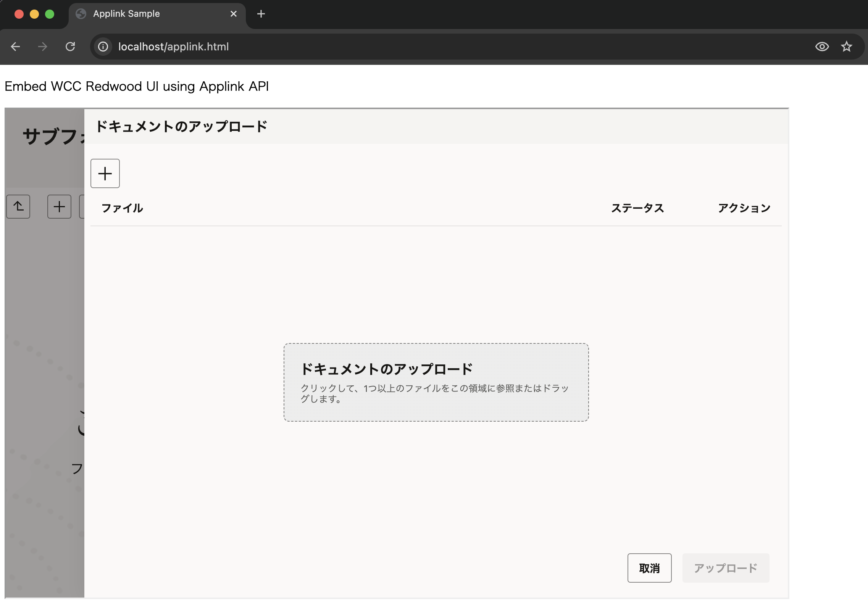868x609 pixels.
Task: Click the dimmed サブフ folder heading
Action: [x=52, y=137]
